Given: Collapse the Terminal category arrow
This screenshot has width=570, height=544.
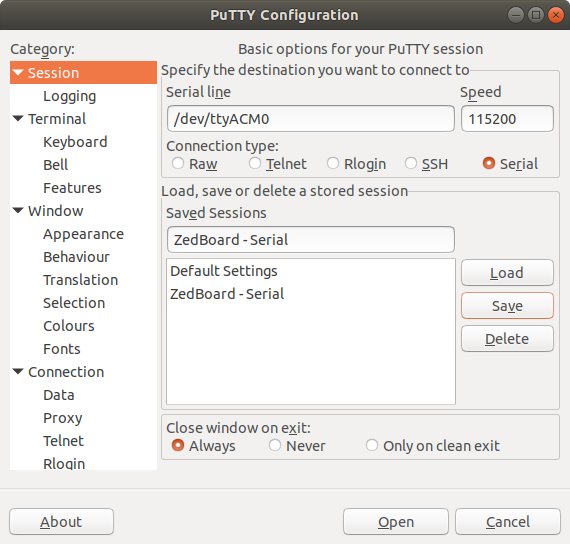Looking at the screenshot, I should pyautogui.click(x=18, y=119).
